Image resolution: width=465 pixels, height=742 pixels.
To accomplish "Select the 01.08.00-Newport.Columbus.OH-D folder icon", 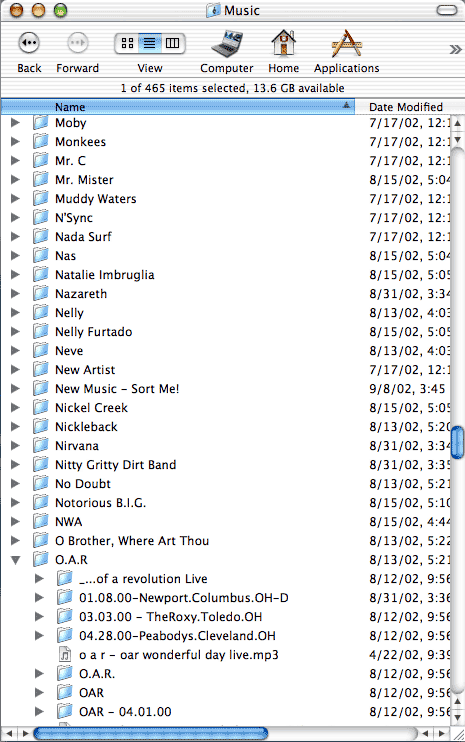I will coord(65,597).
